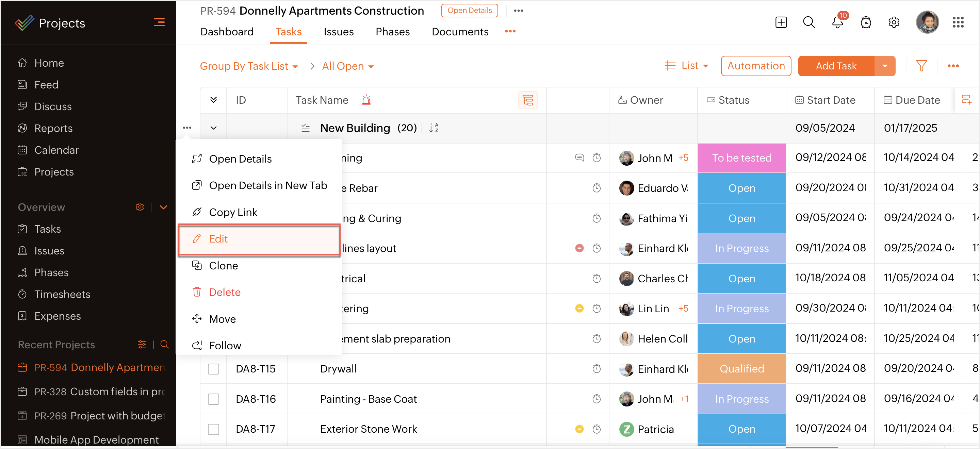Select the DA8-T17 task checkbox
Screen dimensions: 980x449
[213, 429]
